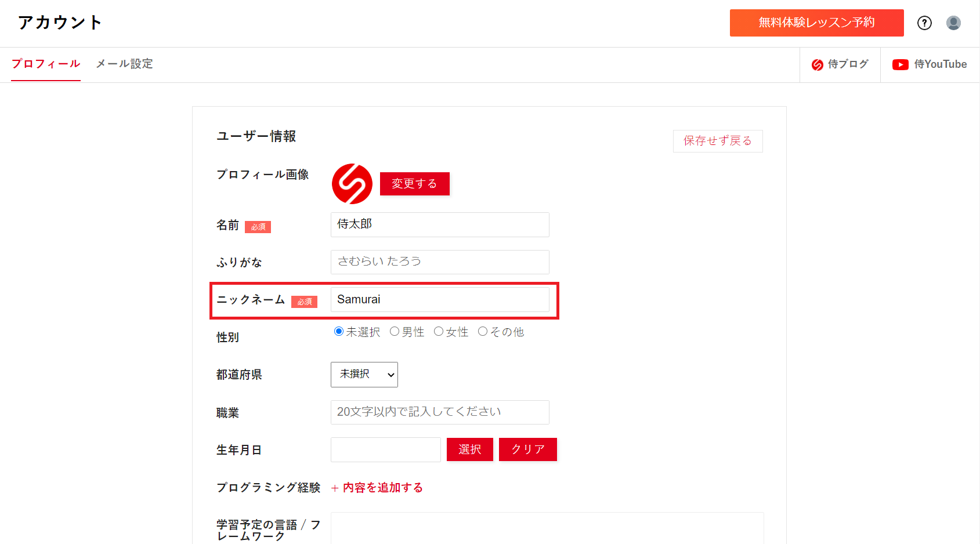Switch to the プロフィール tab

pyautogui.click(x=46, y=64)
